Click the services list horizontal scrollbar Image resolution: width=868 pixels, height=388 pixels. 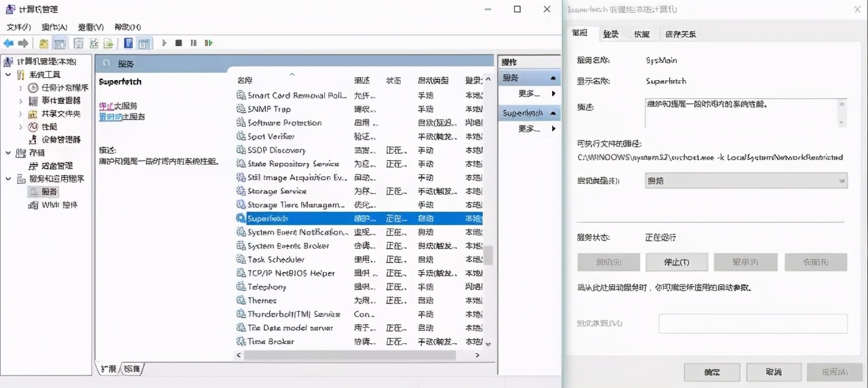(x=349, y=355)
